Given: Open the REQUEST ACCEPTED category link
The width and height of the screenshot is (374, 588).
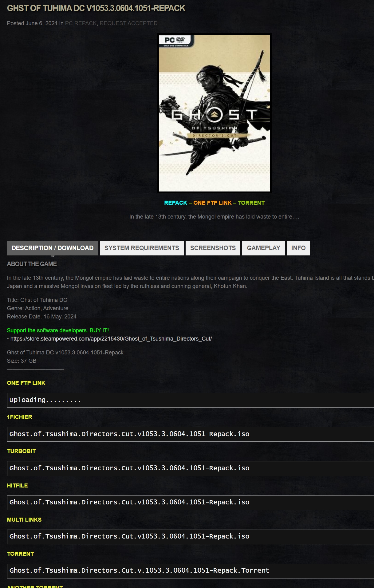Looking at the screenshot, I should (x=128, y=23).
